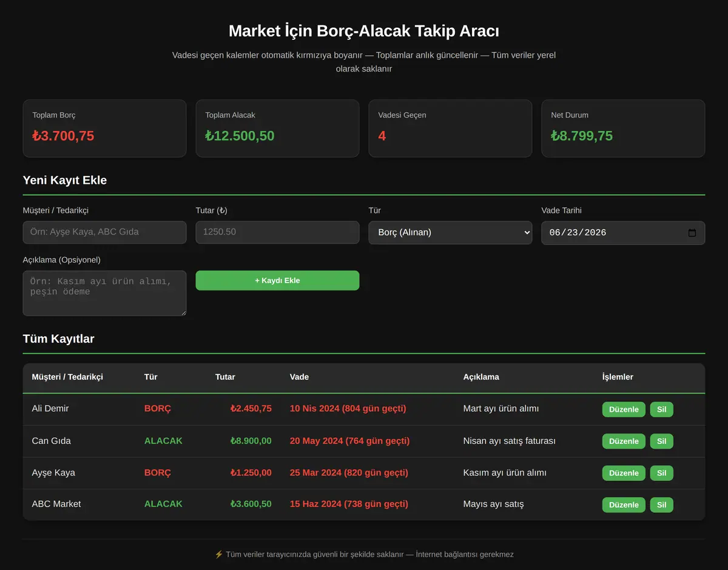Click the due date 15 Haz 2024 (738 gün geçti)

point(349,504)
